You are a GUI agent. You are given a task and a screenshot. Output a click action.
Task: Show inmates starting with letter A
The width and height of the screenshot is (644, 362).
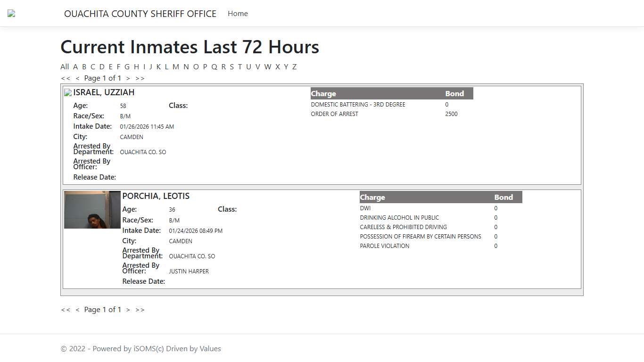[x=75, y=67]
